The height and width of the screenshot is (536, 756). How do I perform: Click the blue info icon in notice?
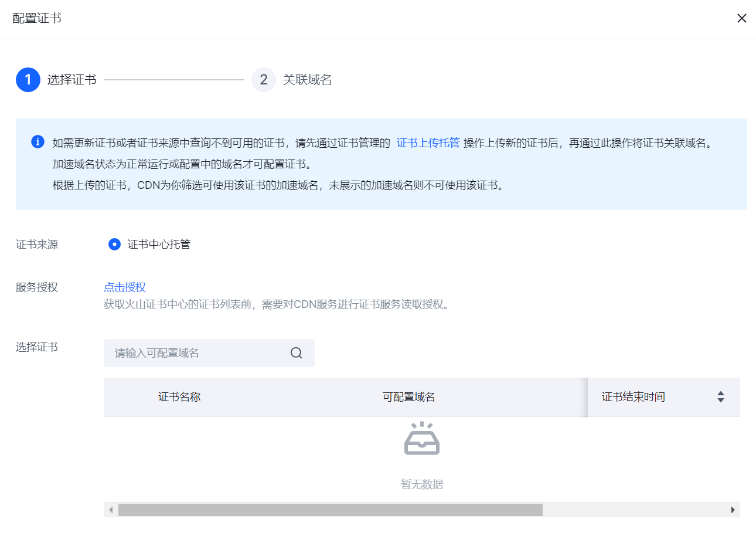[38, 142]
